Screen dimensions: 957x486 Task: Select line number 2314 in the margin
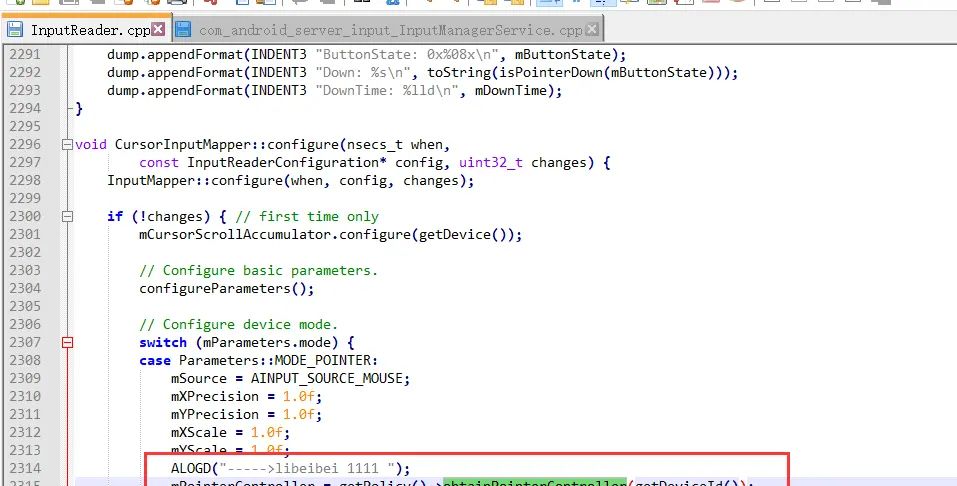(24, 468)
